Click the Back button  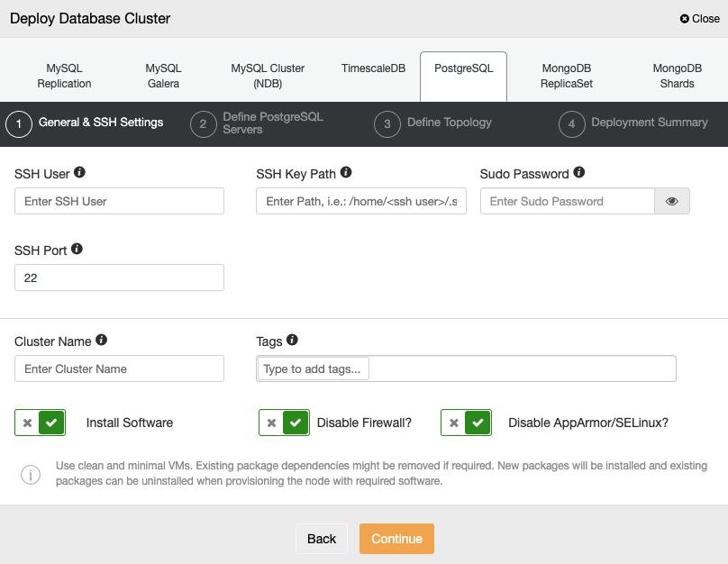point(322,539)
